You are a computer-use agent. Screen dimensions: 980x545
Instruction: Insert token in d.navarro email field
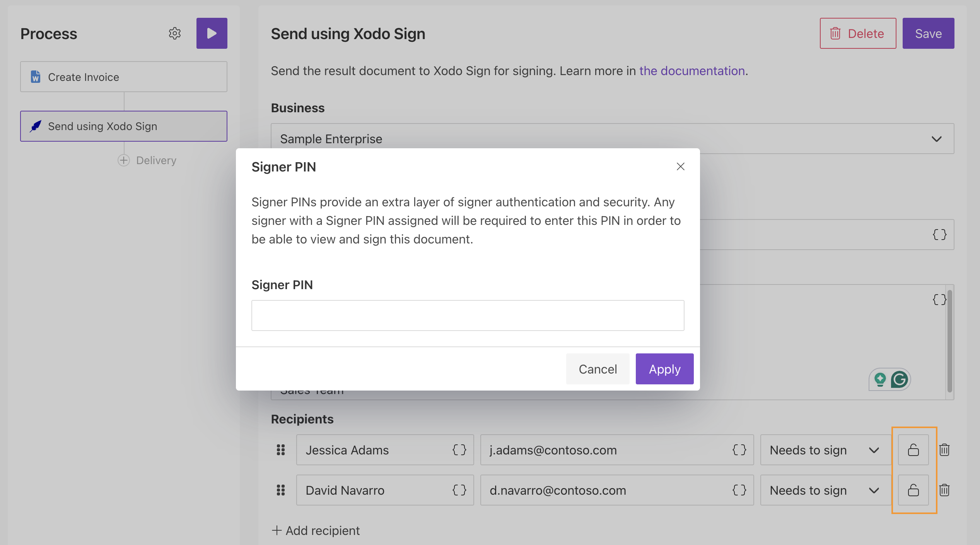[x=739, y=490]
